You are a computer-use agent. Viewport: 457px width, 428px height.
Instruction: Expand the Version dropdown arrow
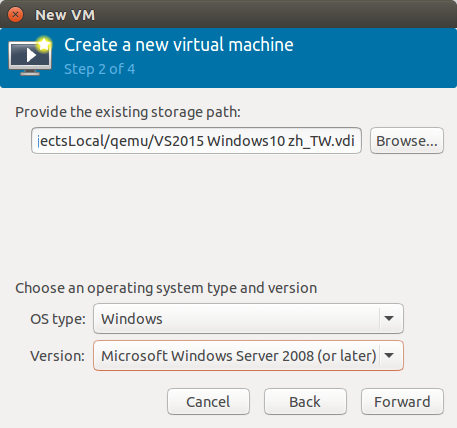click(389, 356)
